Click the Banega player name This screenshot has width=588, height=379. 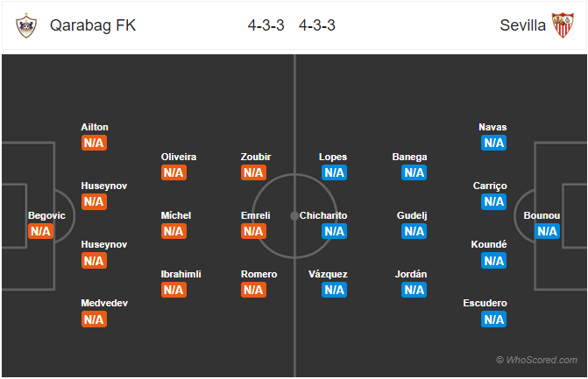[409, 157]
